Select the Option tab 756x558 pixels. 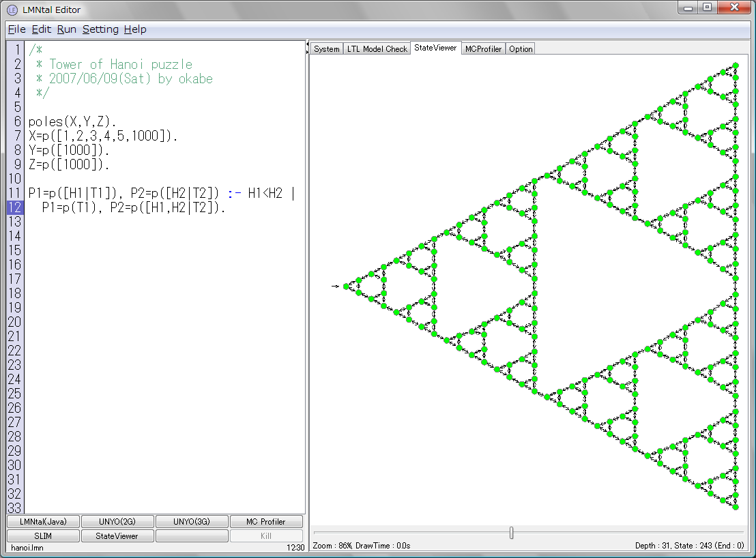click(521, 49)
